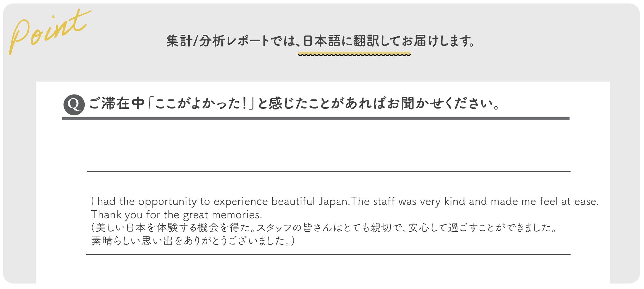644x289 pixels.
Task: Click the sentence about experiencing beautiful Japan
Action: click(x=220, y=201)
